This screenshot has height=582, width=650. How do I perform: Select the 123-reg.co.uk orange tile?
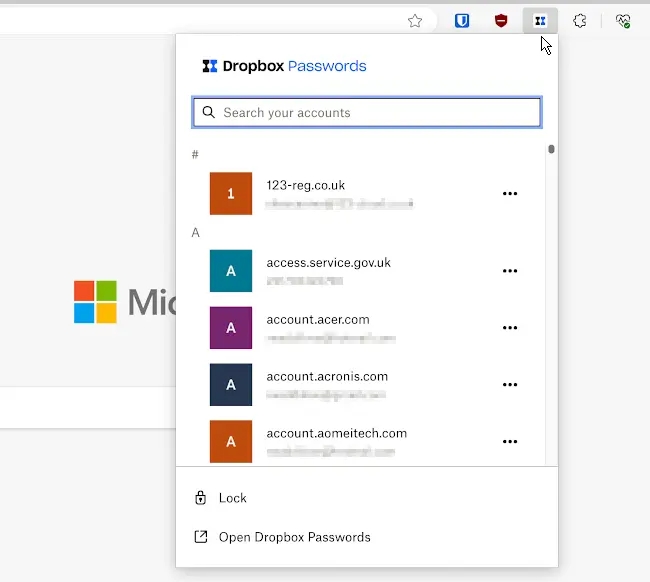point(231,194)
